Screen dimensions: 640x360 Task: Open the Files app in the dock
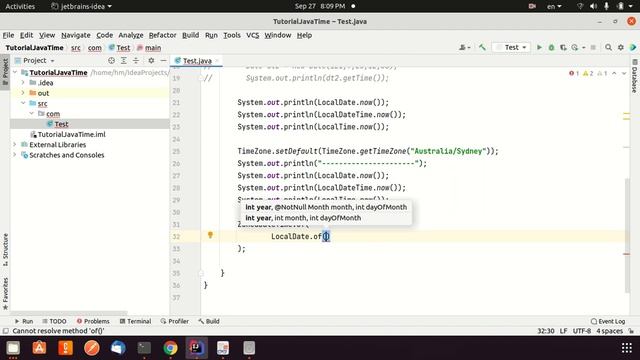(x=13, y=348)
